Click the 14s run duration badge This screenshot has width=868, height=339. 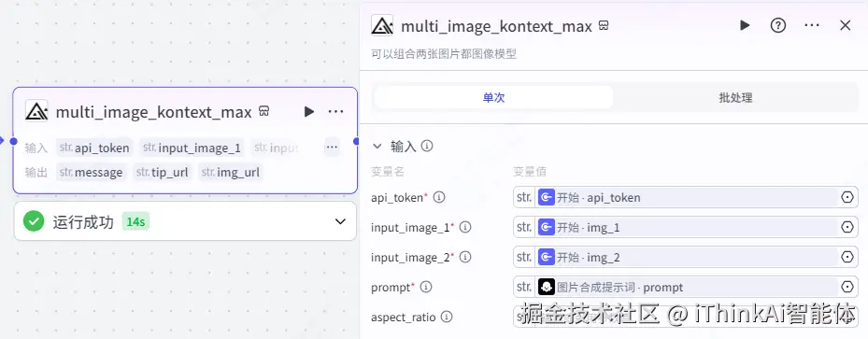[x=135, y=221]
